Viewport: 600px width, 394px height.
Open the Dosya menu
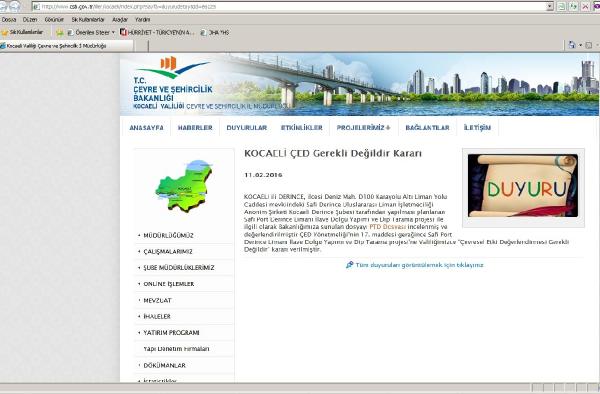9,20
